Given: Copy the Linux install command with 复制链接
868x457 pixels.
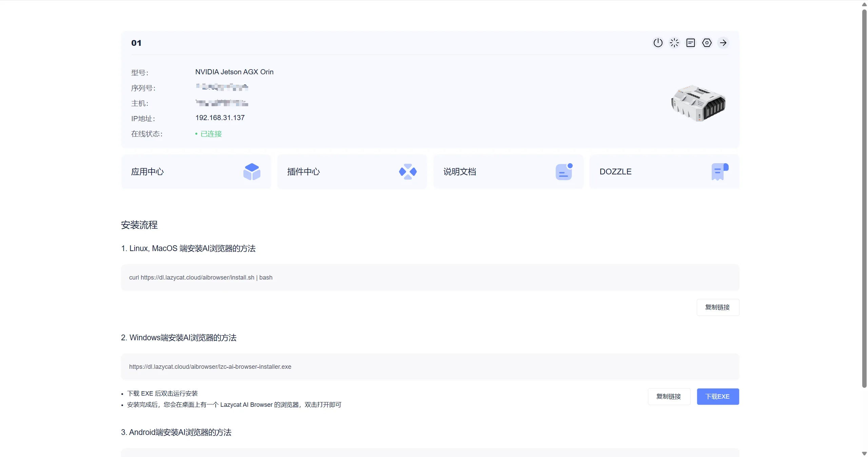Looking at the screenshot, I should point(718,307).
